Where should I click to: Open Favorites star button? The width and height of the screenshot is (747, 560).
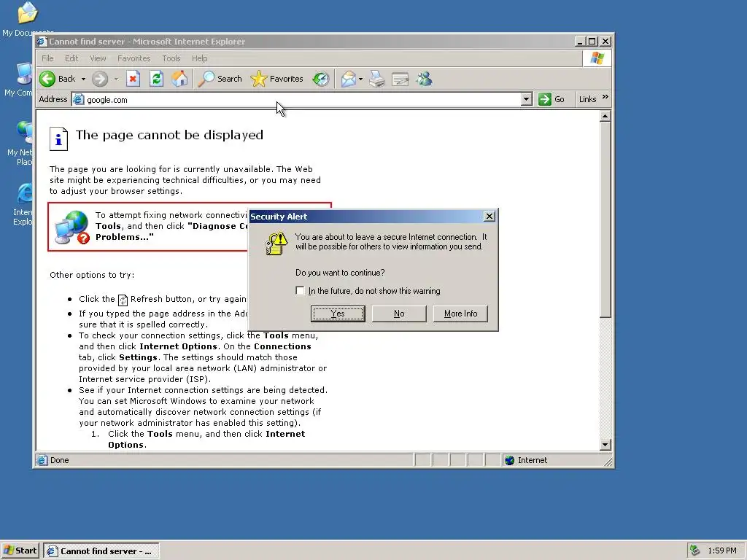pos(276,79)
